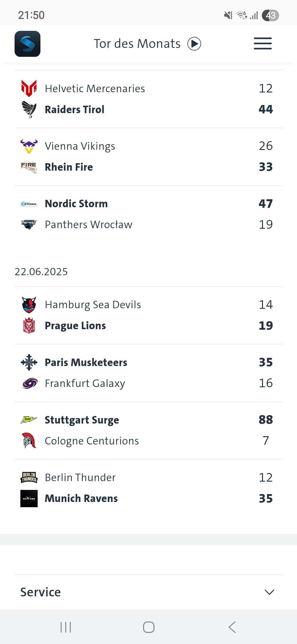This screenshot has height=644, width=297.
Task: Tap the Sportschau app logo
Action: click(x=28, y=44)
